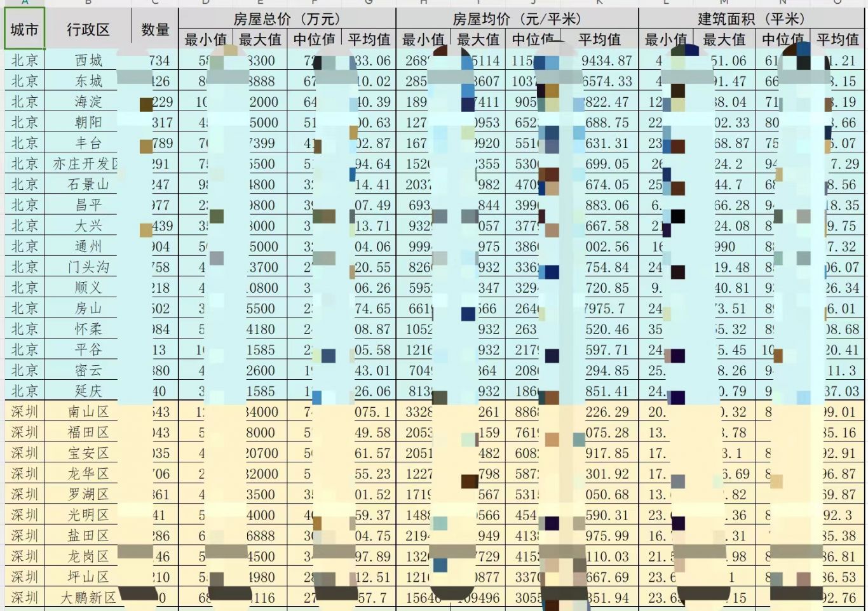868x611 pixels.
Task: Click the 北京 cell in the 延庆 row
Action: pos(24,391)
